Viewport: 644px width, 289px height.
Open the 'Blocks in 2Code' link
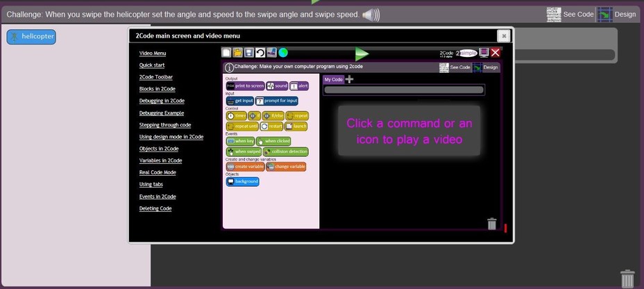158,89
